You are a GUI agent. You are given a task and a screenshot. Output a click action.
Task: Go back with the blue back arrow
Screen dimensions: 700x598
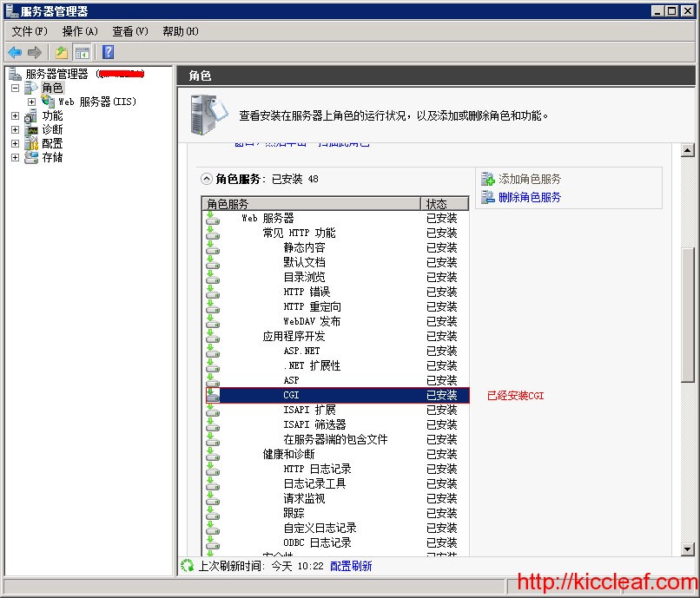coord(15,53)
